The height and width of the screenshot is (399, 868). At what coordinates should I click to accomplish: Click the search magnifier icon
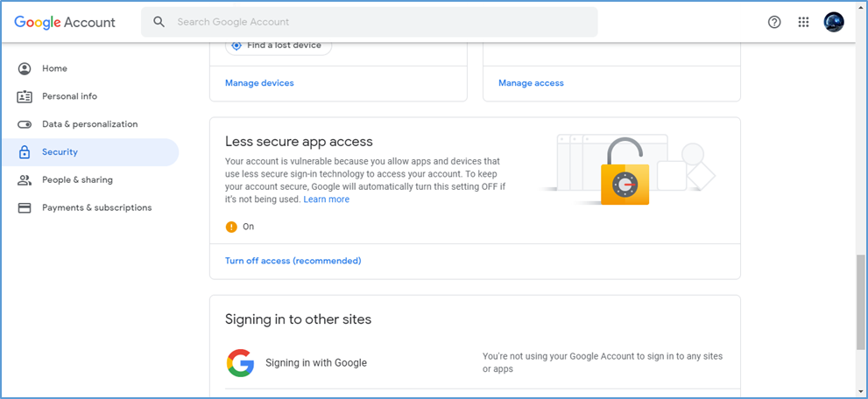159,22
